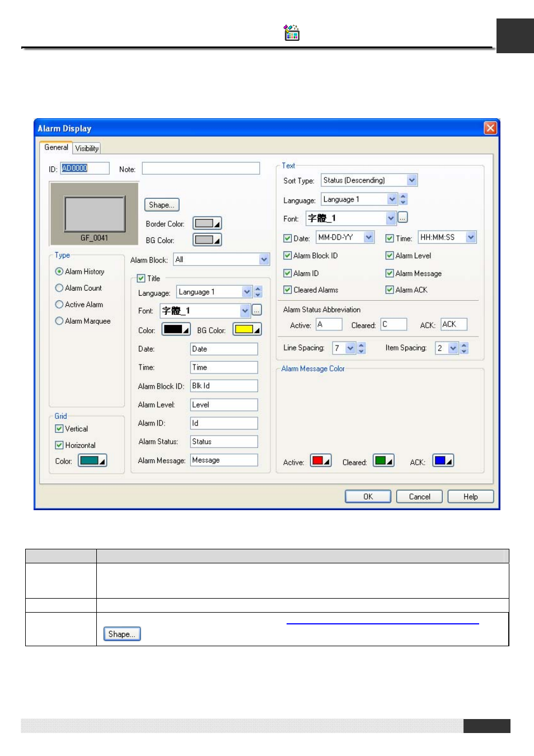Screen dimensions: 534x756
Task: Click the Title Date text field
Action: pos(224,349)
